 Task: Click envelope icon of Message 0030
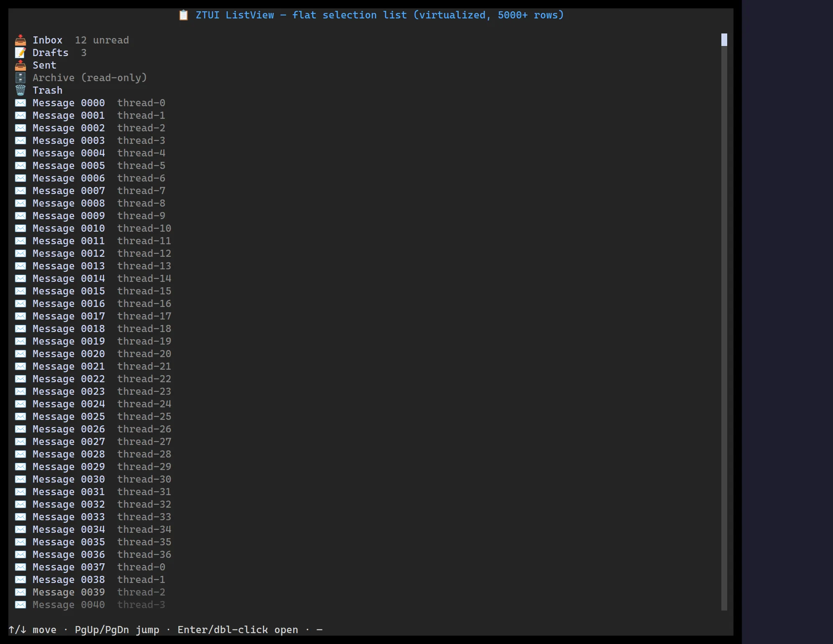[20, 479]
